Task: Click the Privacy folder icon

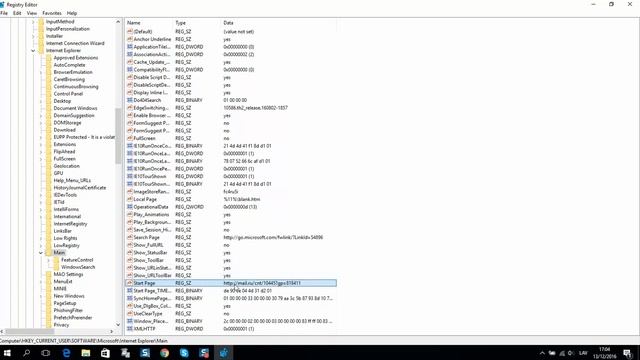Action: coord(49,325)
